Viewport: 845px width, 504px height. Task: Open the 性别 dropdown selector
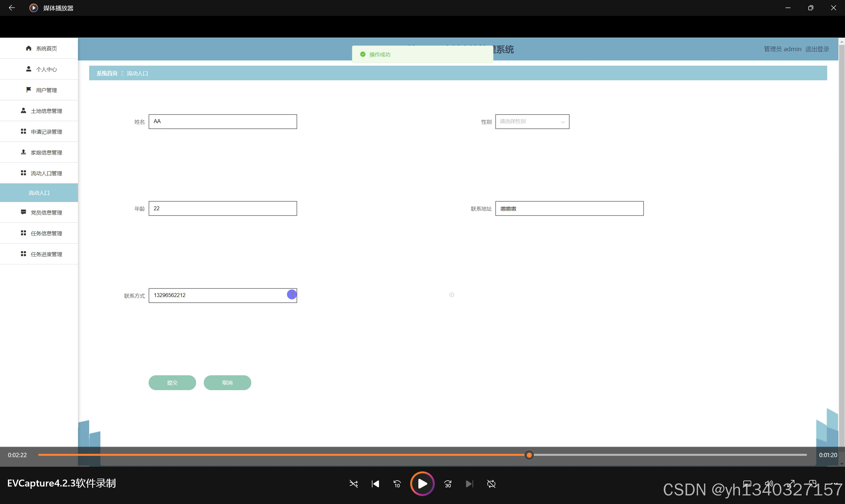click(x=532, y=121)
